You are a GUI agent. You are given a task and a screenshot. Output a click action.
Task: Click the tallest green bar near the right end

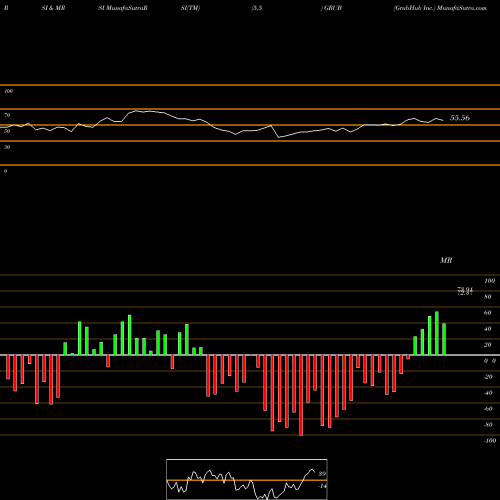437,333
